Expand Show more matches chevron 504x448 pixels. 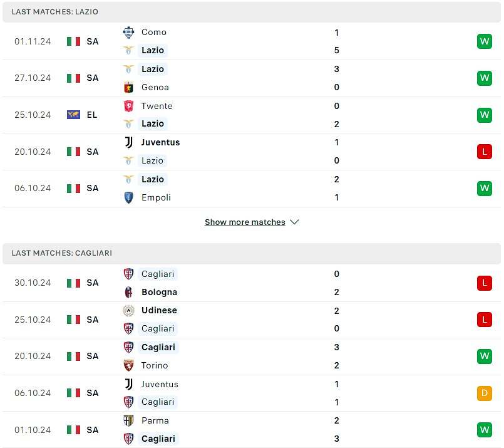(x=294, y=222)
